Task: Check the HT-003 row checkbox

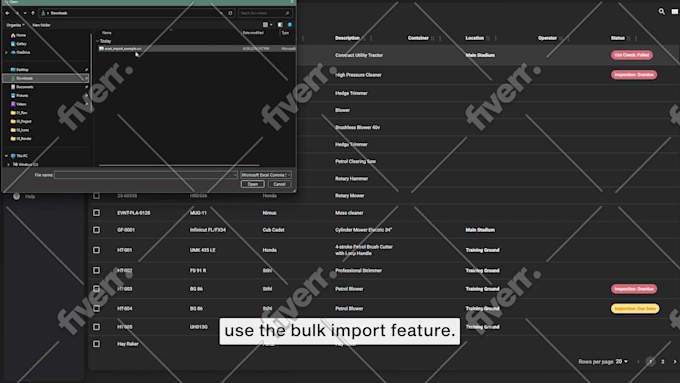Action: [x=96, y=289]
